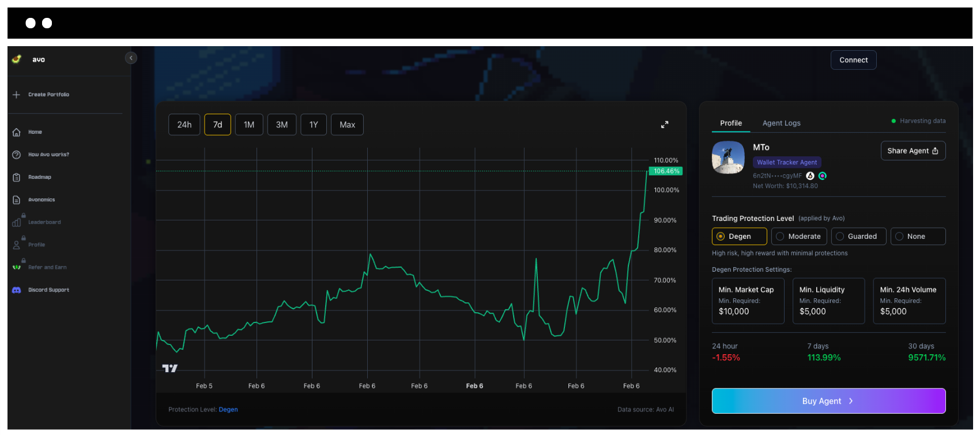This screenshot has width=980, height=435.
Task: Click the green Harvesting data status dot
Action: pyautogui.click(x=894, y=121)
